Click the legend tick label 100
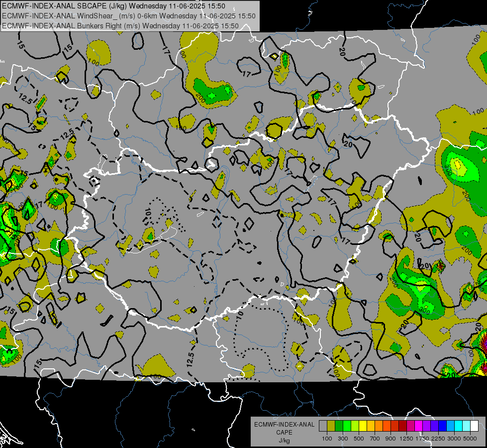Viewport: 487px width, 448px height. [x=327, y=439]
